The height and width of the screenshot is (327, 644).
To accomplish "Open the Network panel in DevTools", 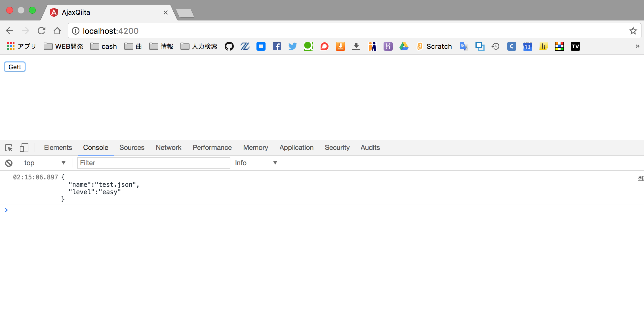I will [x=169, y=147].
